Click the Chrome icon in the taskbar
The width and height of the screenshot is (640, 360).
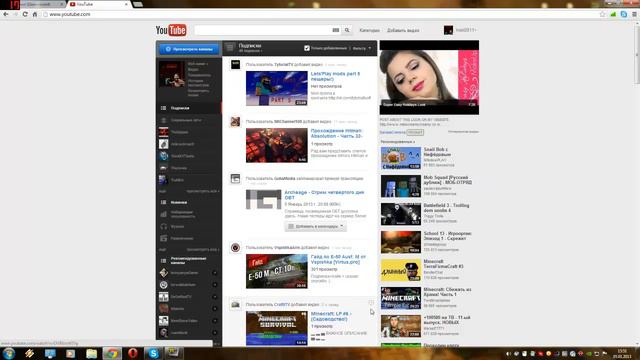coord(112,353)
